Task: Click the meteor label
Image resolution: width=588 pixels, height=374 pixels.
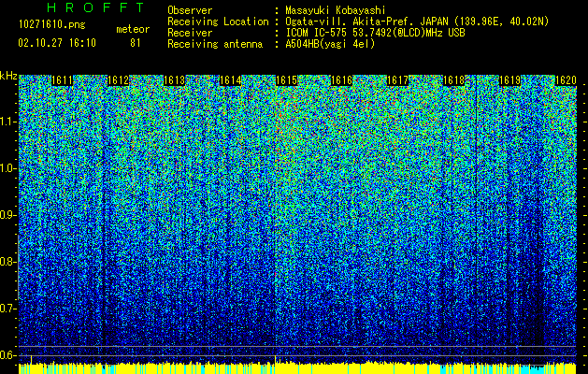Action: click(x=133, y=29)
